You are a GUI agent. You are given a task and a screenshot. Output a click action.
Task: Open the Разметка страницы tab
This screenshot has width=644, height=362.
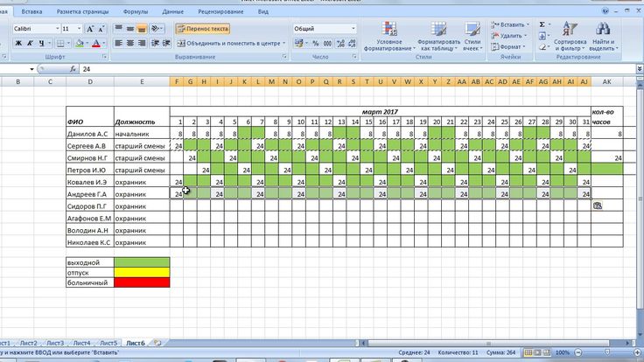(82, 11)
